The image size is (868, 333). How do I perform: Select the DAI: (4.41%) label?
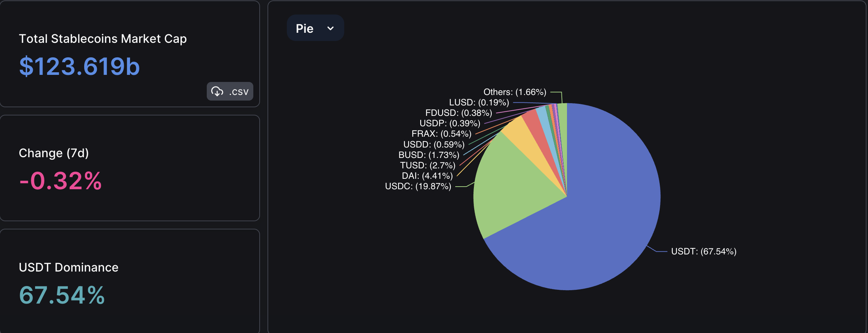click(427, 176)
